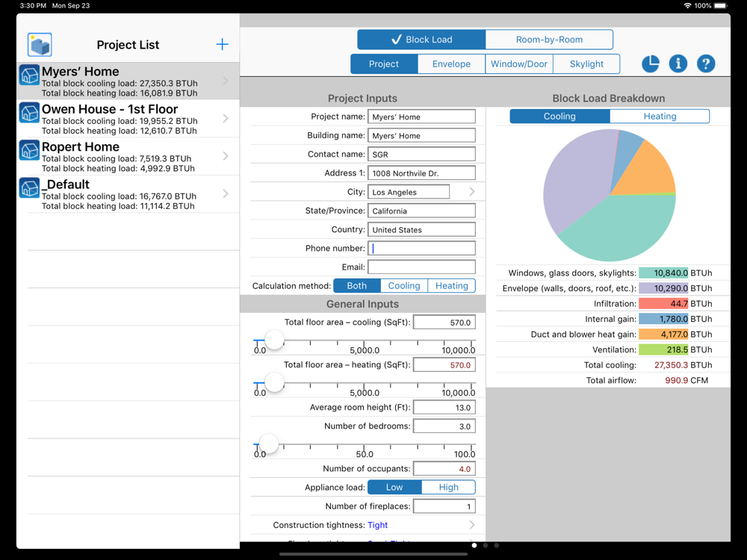Switch to Room-by-Room mode
This screenshot has width=747, height=560.
click(x=549, y=40)
